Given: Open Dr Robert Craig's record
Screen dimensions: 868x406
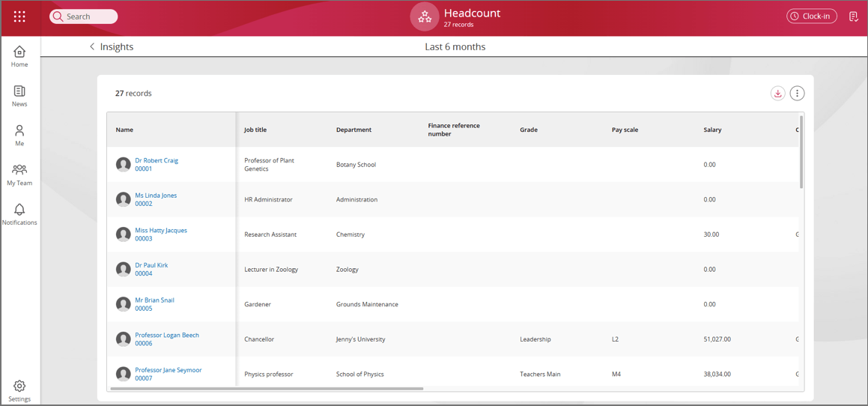Looking at the screenshot, I should (x=156, y=160).
